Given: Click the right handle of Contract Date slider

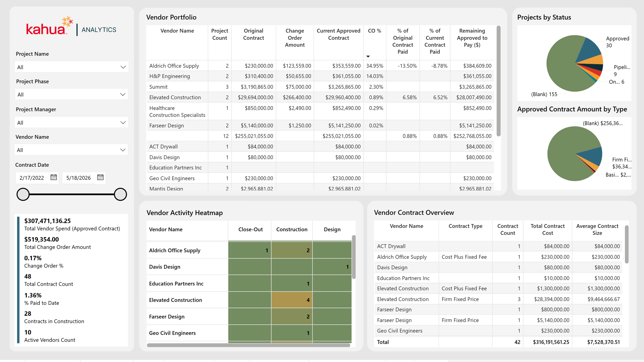Looking at the screenshot, I should (x=120, y=194).
